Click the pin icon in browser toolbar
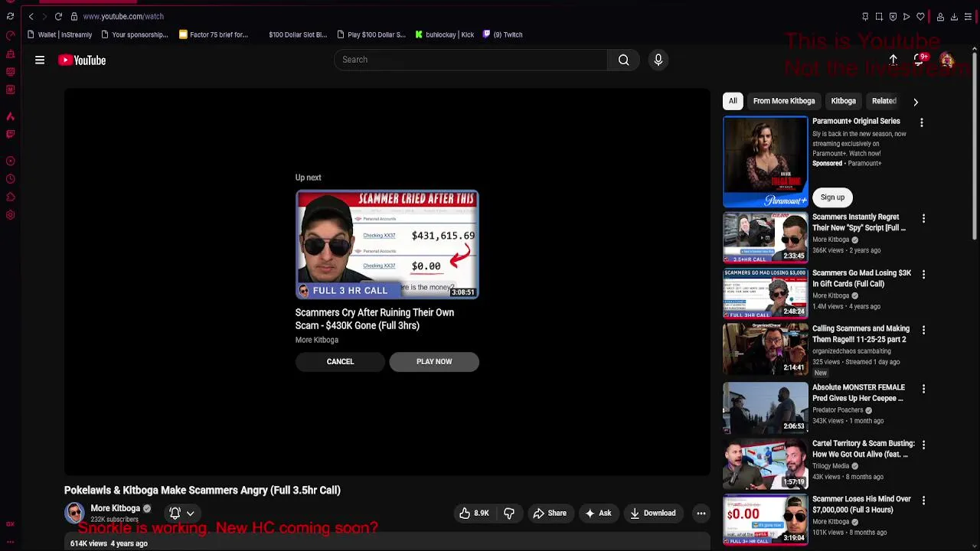980x551 pixels. coord(865,16)
